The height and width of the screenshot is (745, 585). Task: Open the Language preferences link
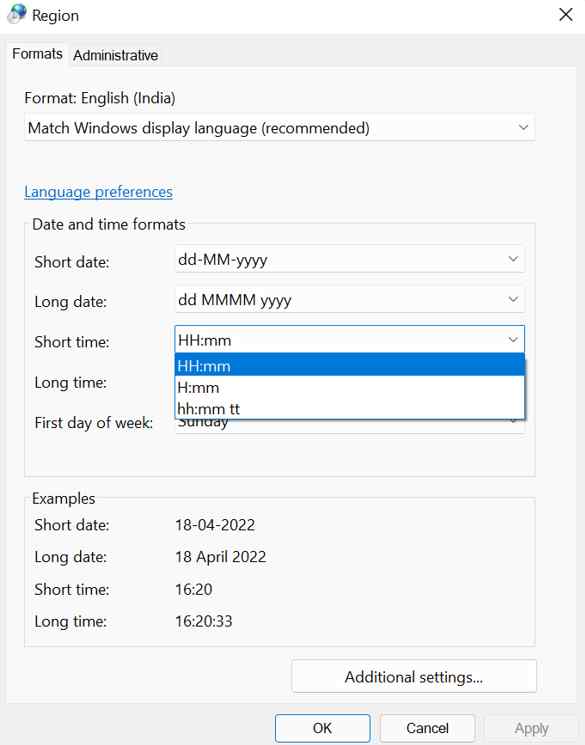98,192
